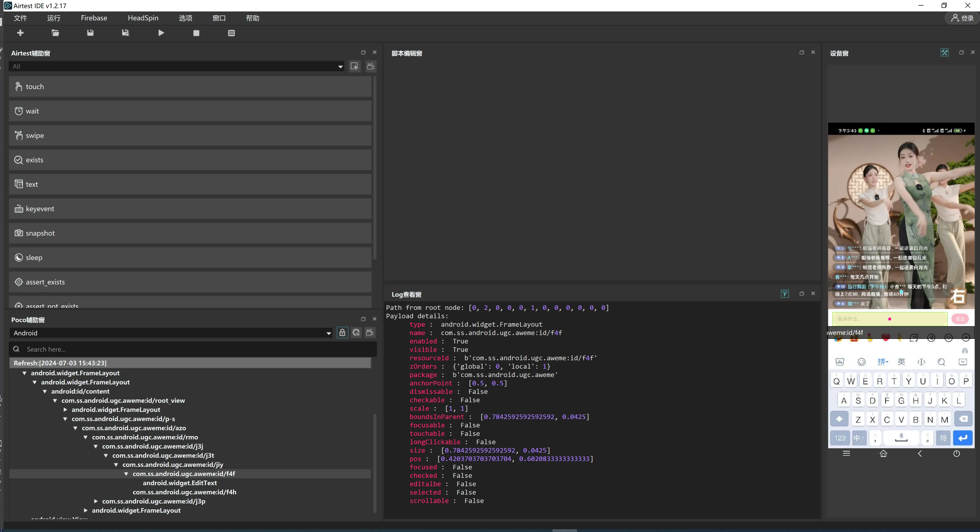Collapse aweme:id/root_view tree node

[x=55, y=400]
